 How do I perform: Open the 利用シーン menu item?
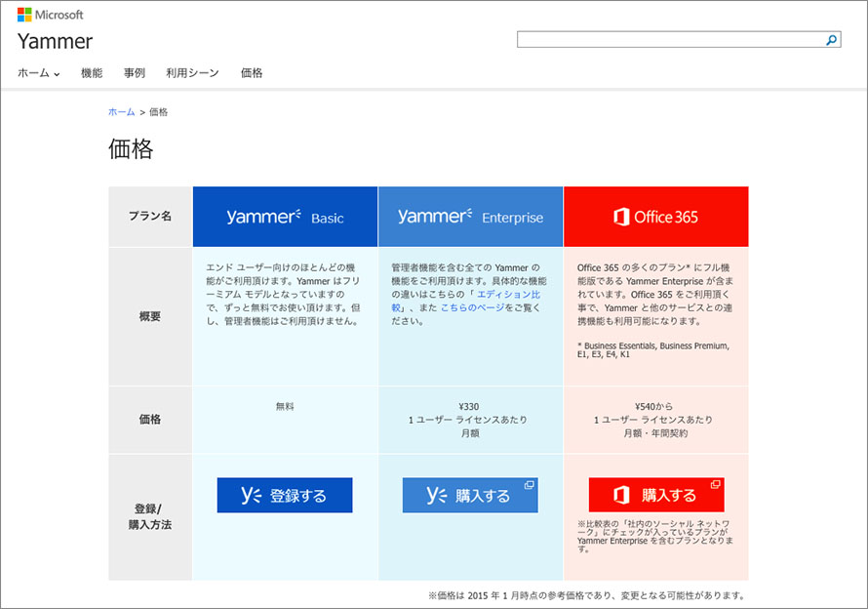(x=192, y=73)
